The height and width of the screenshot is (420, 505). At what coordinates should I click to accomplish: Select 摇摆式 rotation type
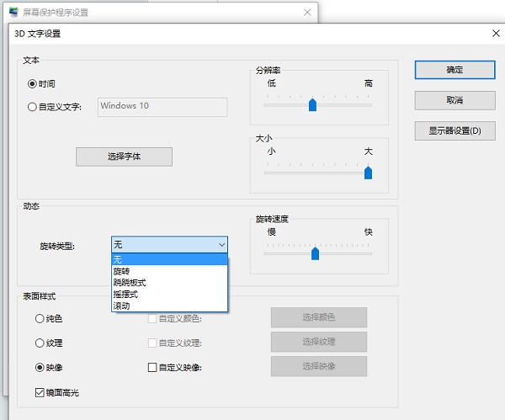(x=168, y=295)
